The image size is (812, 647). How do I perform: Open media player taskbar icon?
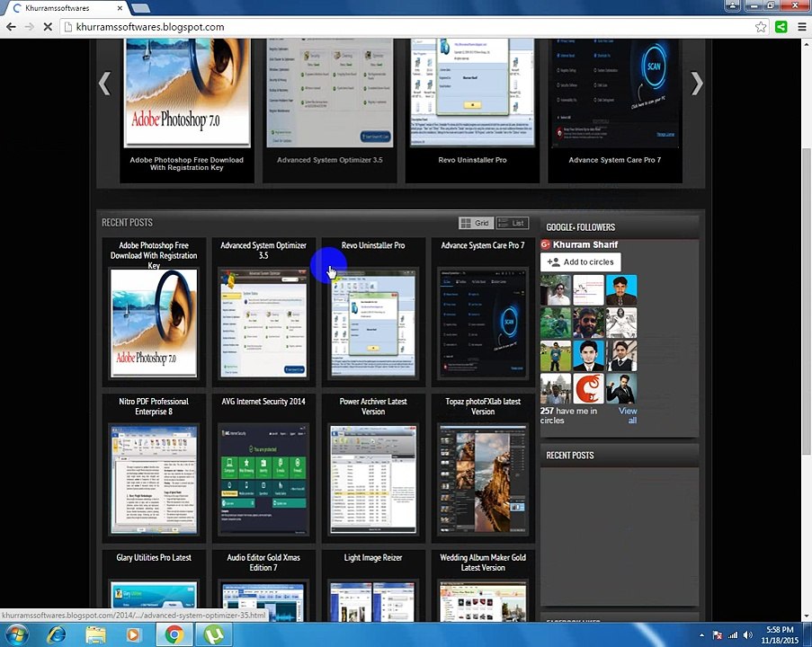coord(133,634)
